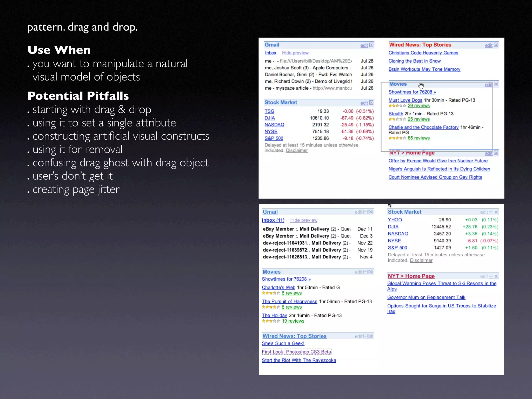Close the Movies module in the lower screenshot
This screenshot has height=399, width=532.
click(x=371, y=272)
